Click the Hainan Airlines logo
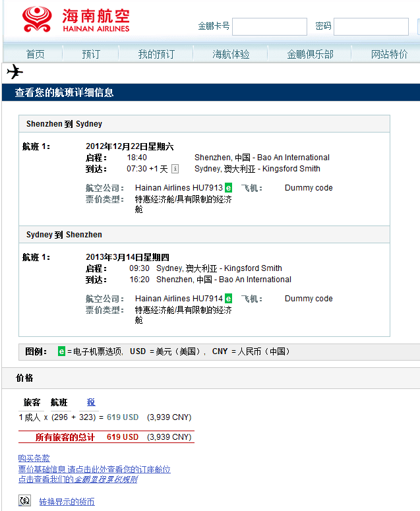 click(76, 20)
